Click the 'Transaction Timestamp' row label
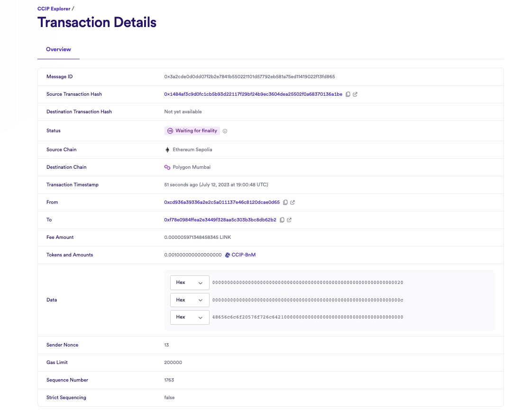Viewport: 530px width, 420px height. [x=73, y=185]
